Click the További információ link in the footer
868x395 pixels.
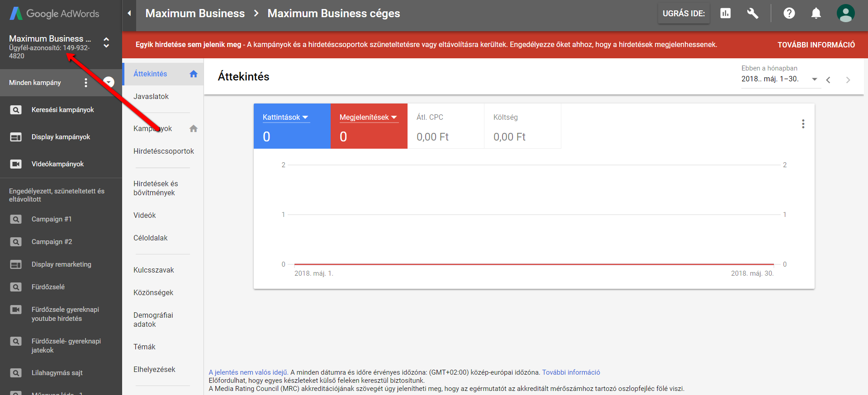point(571,372)
